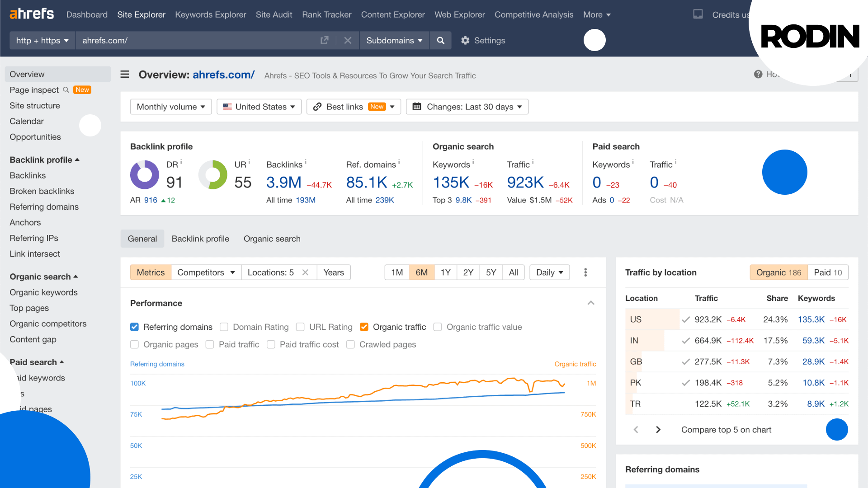The height and width of the screenshot is (488, 868).
Task: Open Settings gear icon
Action: click(465, 40)
